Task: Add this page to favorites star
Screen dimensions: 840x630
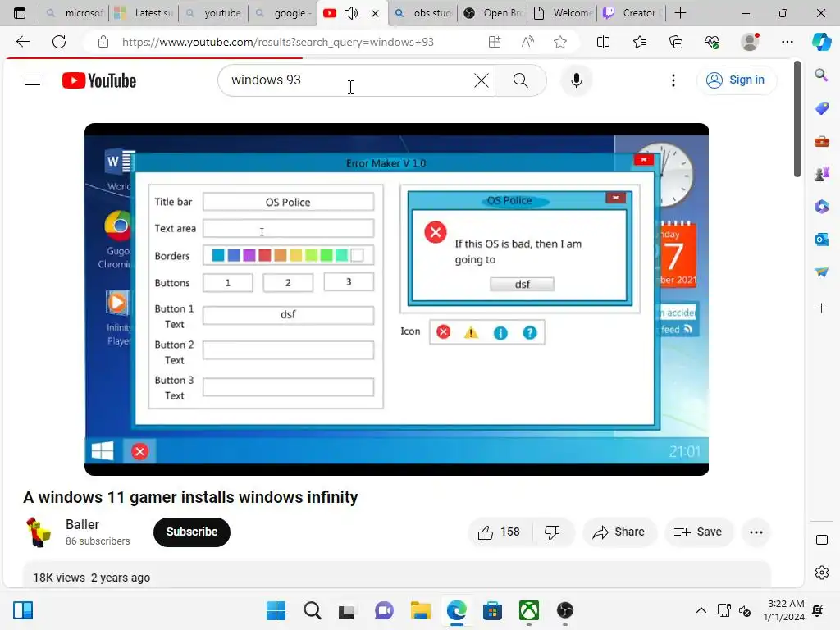Action: [560, 42]
